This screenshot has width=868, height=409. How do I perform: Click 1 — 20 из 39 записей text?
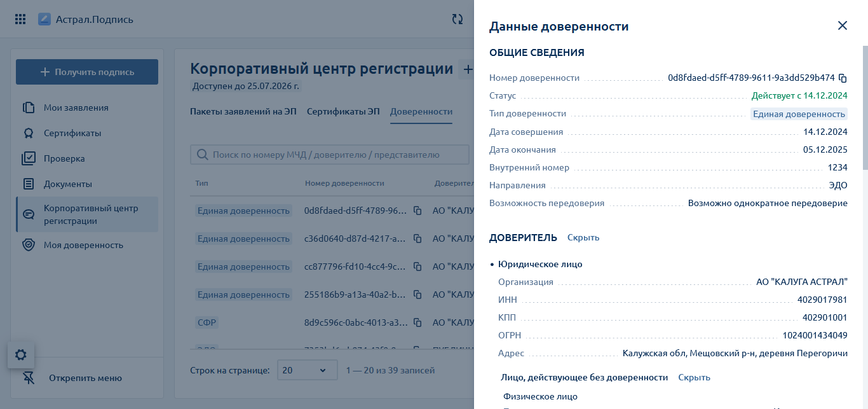click(390, 370)
